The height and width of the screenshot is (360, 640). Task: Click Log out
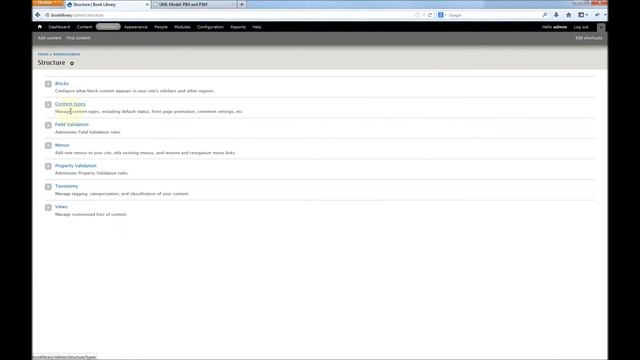(581, 27)
